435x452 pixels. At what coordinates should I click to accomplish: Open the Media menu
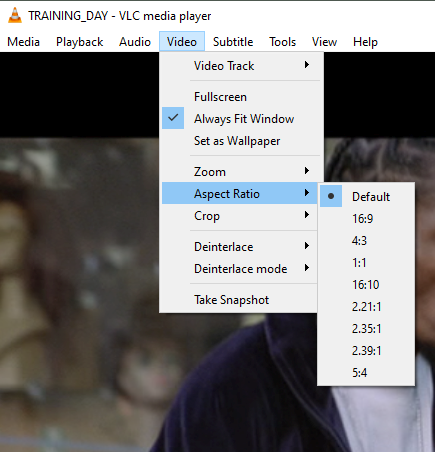(x=23, y=42)
